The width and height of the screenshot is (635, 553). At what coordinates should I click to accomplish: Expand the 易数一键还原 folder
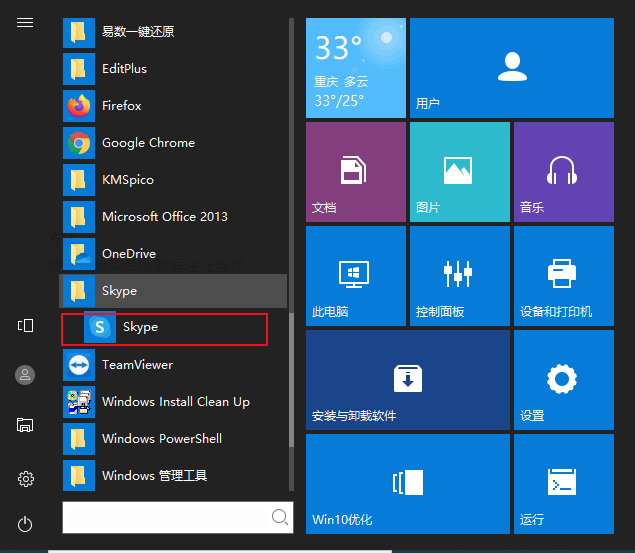pyautogui.click(x=174, y=32)
